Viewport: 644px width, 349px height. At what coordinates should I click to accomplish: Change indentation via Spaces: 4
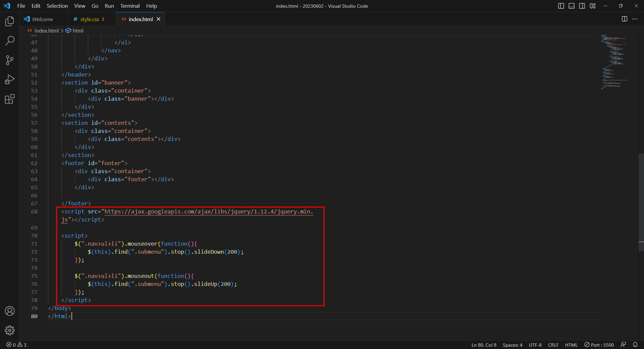pos(513,345)
